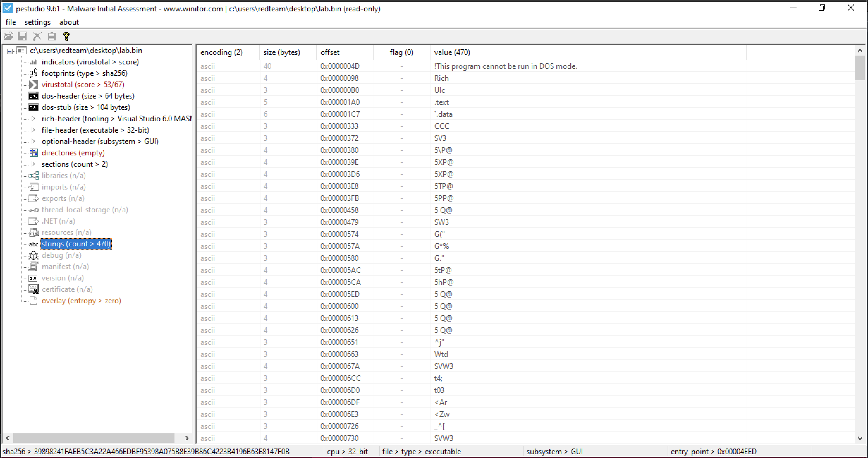Click the exports icon in tree
Image resolution: width=868 pixels, height=458 pixels.
[x=34, y=198]
